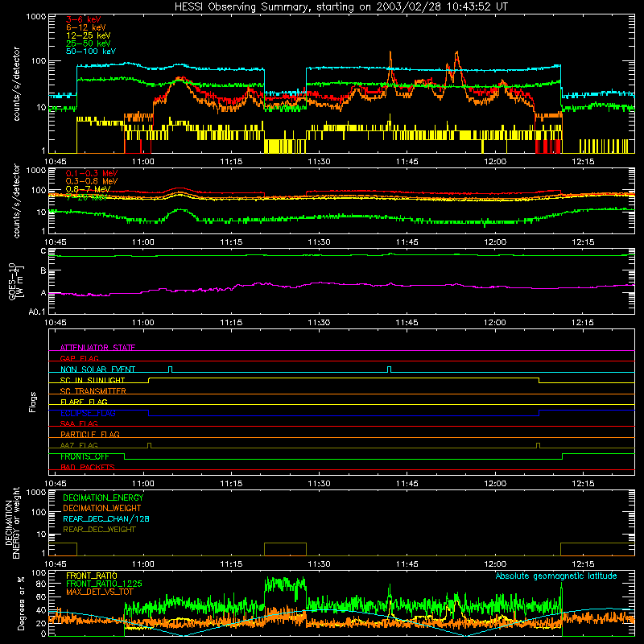Click the DECIMATION ENERGY or weight axis label
The height and width of the screenshot is (644, 644).
pyautogui.click(x=12, y=522)
